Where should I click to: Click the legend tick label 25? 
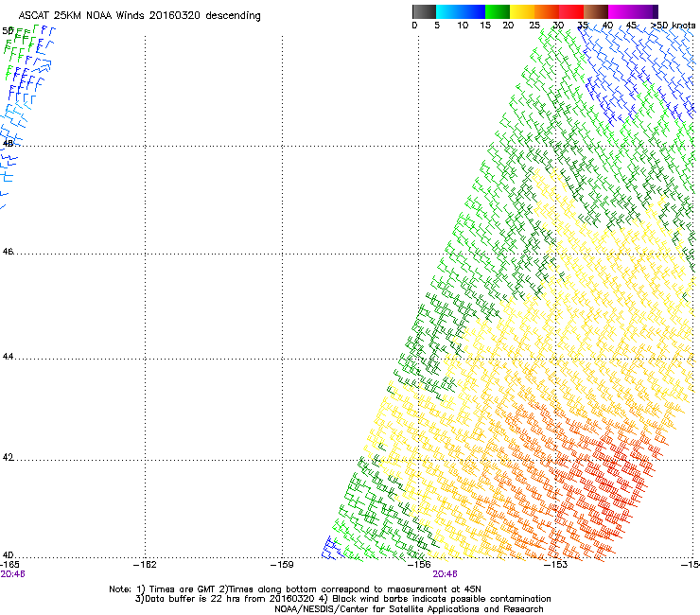534,26
